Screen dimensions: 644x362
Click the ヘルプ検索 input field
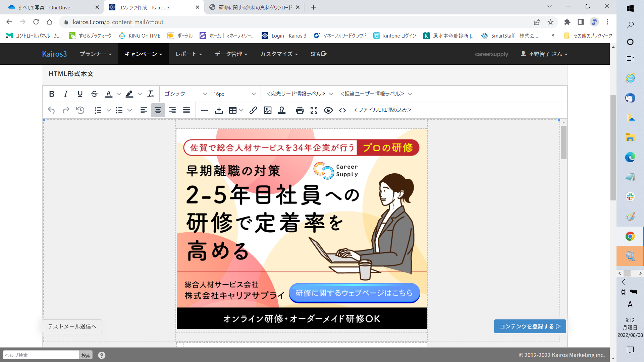click(41, 355)
